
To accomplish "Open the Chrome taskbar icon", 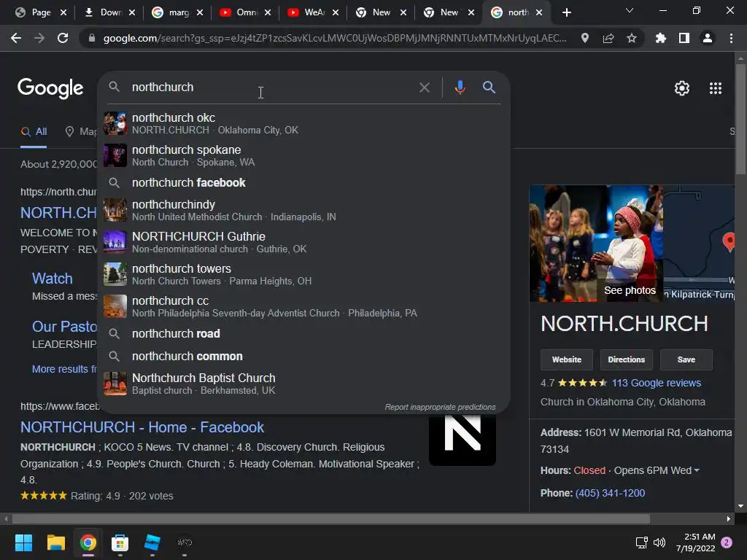I will (x=88, y=542).
